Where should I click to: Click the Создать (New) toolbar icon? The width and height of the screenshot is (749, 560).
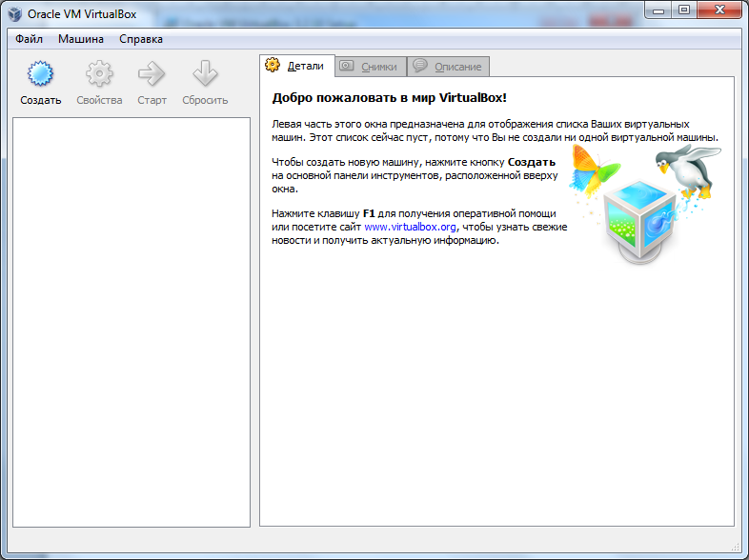pyautogui.click(x=41, y=73)
